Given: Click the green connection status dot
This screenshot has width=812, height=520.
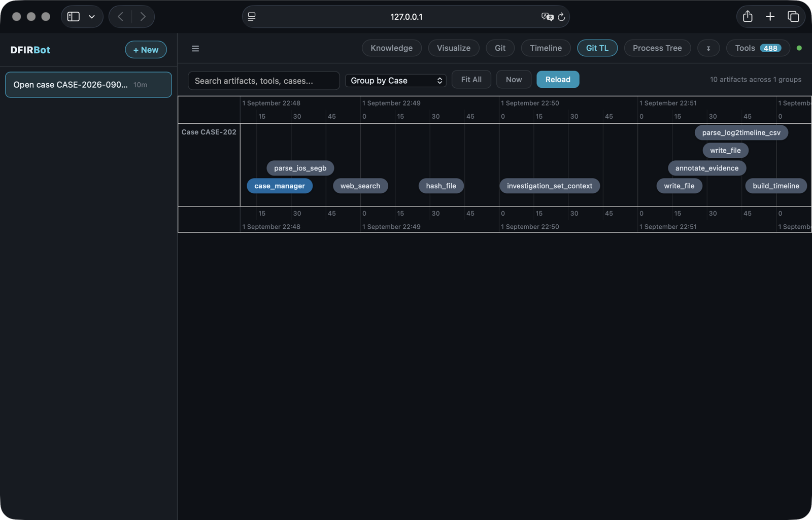Looking at the screenshot, I should click(x=799, y=48).
